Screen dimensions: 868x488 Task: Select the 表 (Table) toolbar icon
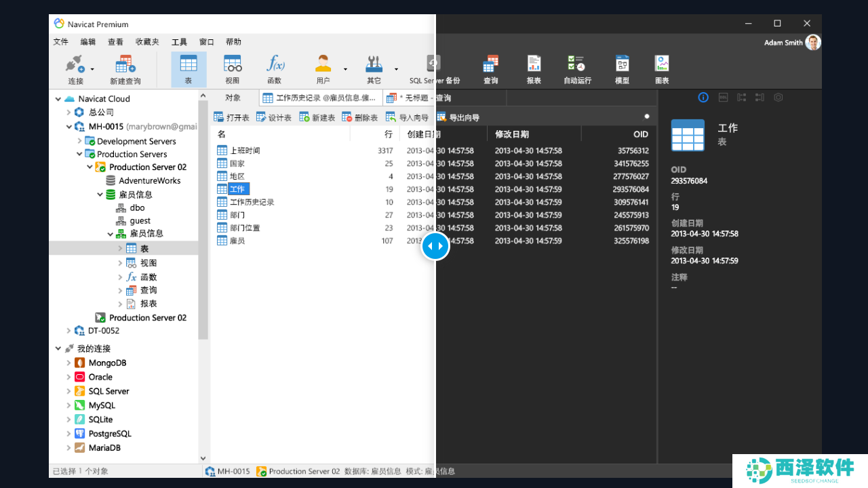[x=189, y=64]
